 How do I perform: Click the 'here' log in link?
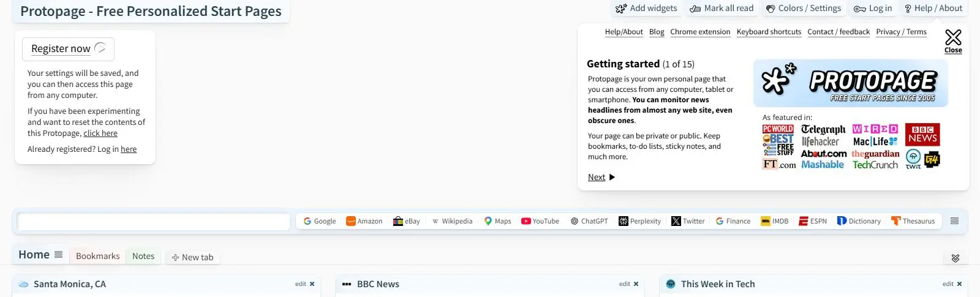(x=129, y=149)
